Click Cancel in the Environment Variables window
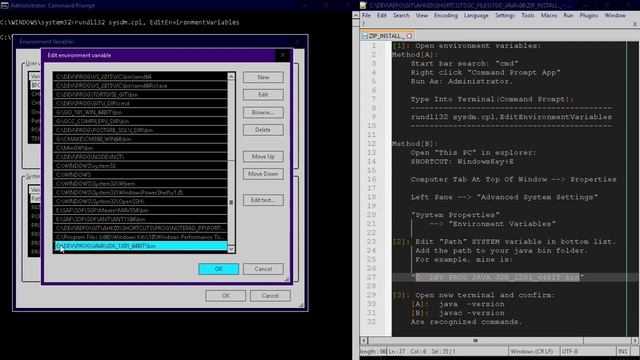640x360 pixels. tap(270, 296)
